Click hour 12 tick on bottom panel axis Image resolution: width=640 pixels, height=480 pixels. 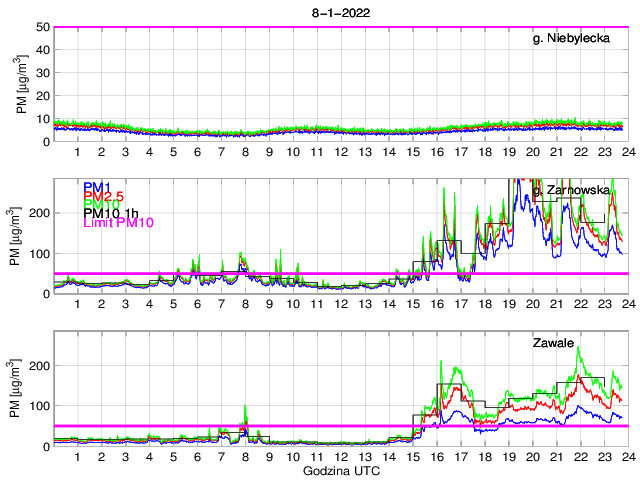point(341,456)
